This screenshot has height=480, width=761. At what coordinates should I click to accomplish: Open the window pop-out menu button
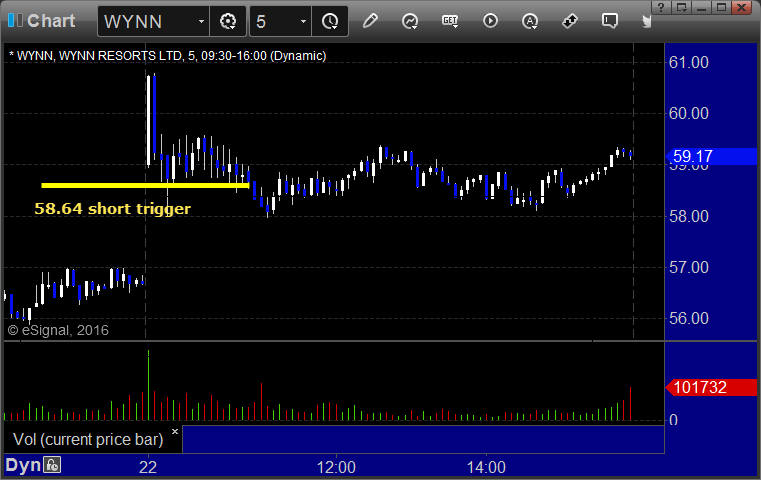click(681, 7)
